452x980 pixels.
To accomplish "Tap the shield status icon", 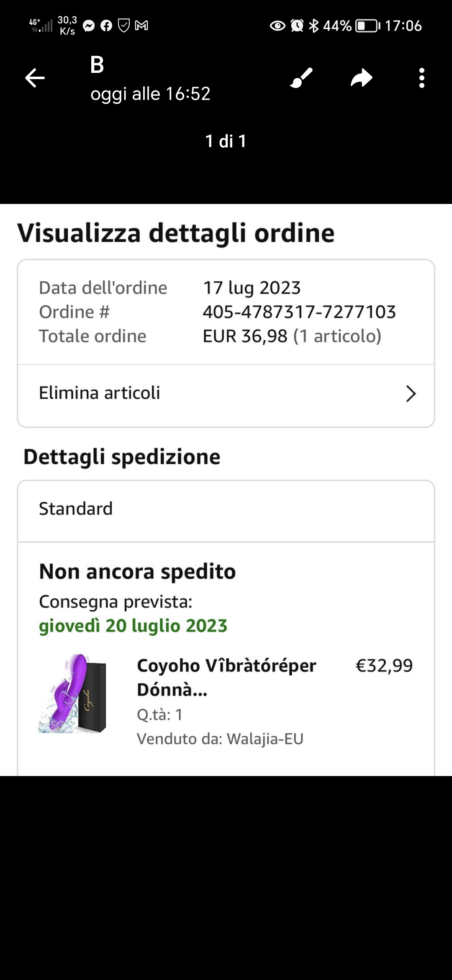I will coord(124,26).
